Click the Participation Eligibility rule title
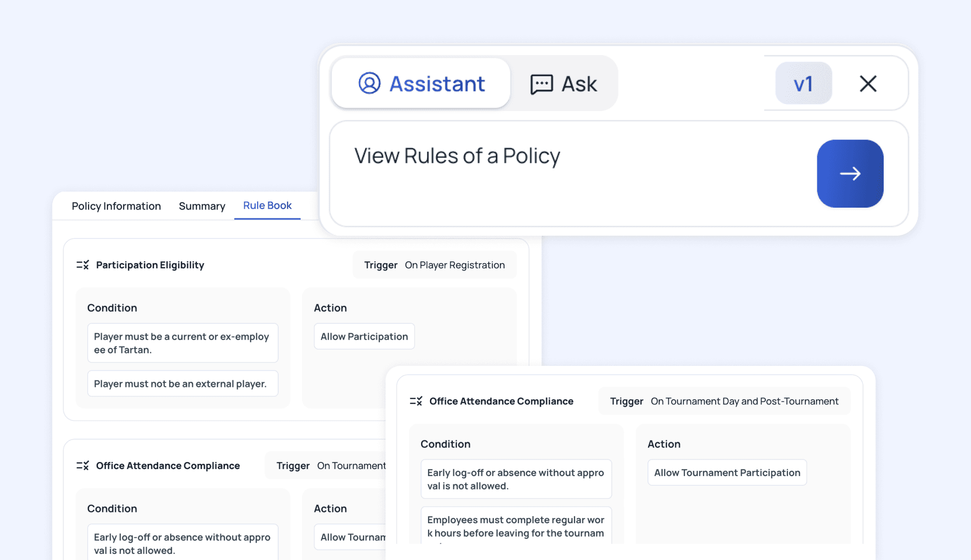 coord(150,265)
